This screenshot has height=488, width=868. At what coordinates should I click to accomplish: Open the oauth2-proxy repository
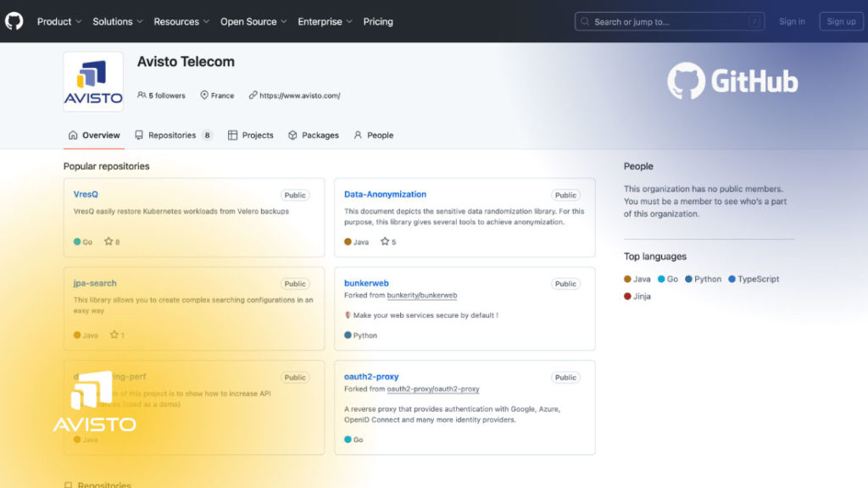click(371, 376)
